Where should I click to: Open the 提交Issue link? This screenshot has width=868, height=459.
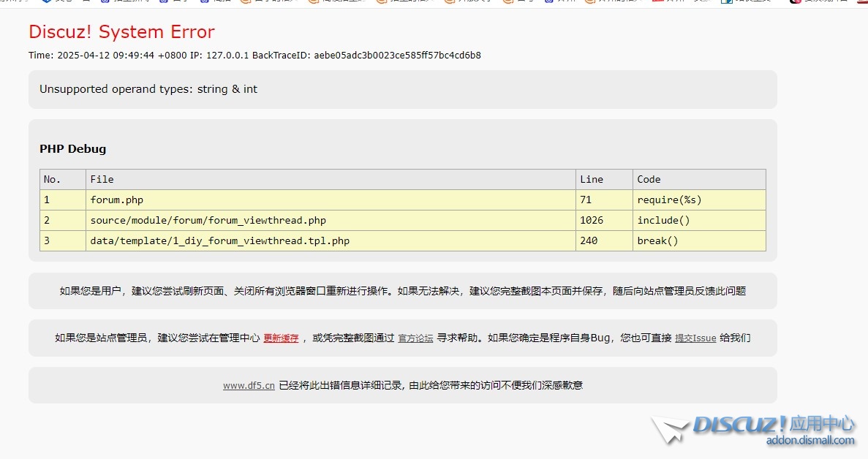695,338
